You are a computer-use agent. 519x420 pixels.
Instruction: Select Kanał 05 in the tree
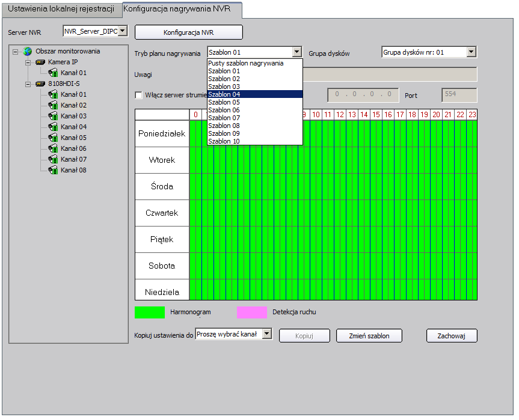click(73, 138)
